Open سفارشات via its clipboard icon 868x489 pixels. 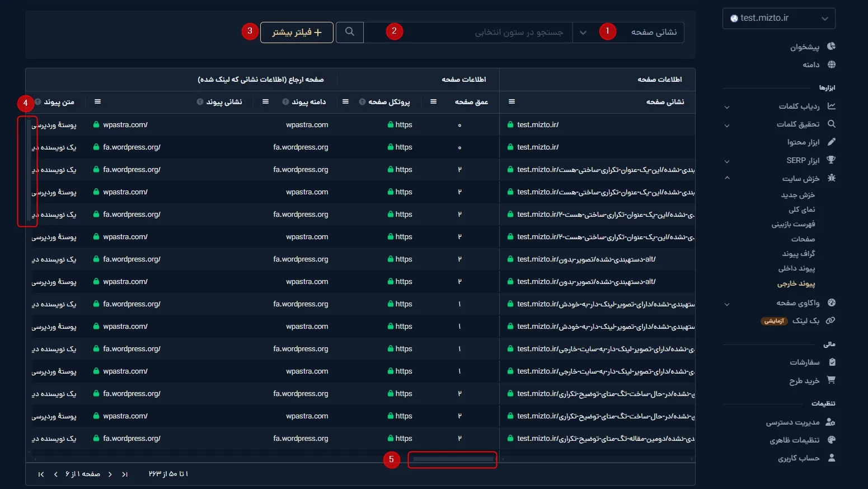pyautogui.click(x=832, y=362)
